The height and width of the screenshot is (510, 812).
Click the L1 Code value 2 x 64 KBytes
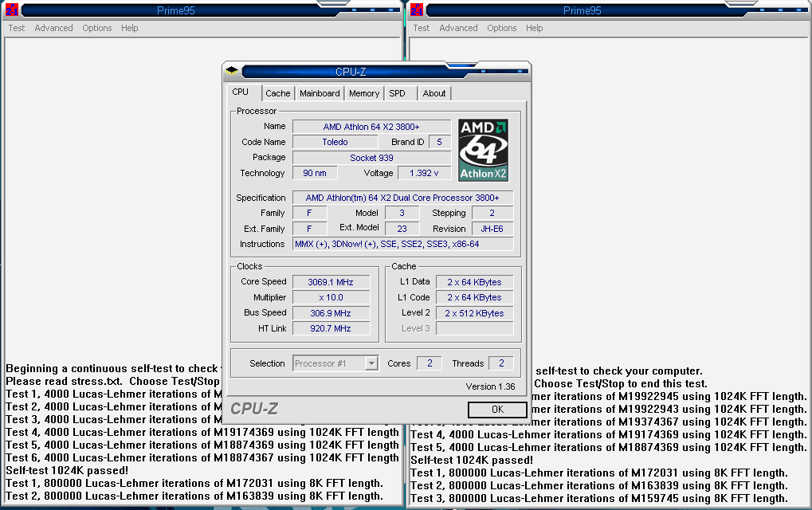(474, 298)
